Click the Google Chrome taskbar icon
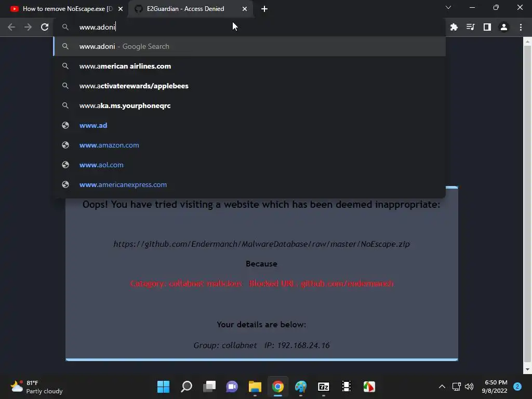The image size is (532, 399). click(278, 387)
